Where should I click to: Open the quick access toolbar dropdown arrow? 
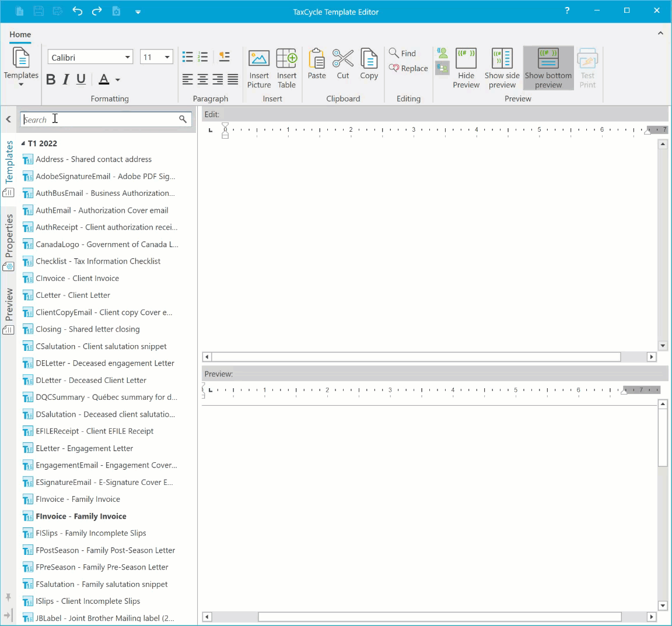(138, 12)
